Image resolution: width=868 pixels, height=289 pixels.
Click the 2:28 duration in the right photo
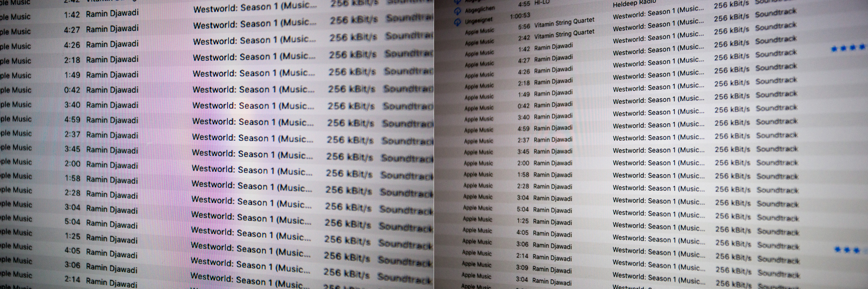pyautogui.click(x=523, y=186)
